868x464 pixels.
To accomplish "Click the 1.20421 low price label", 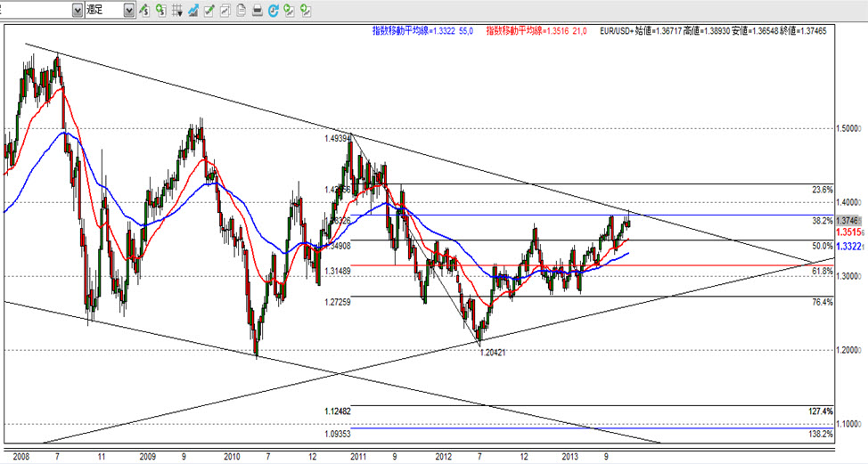I will coord(494,353).
